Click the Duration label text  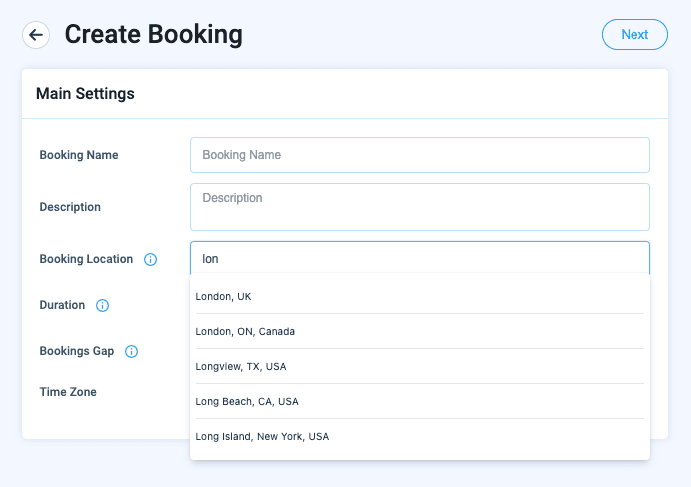pyautogui.click(x=62, y=305)
